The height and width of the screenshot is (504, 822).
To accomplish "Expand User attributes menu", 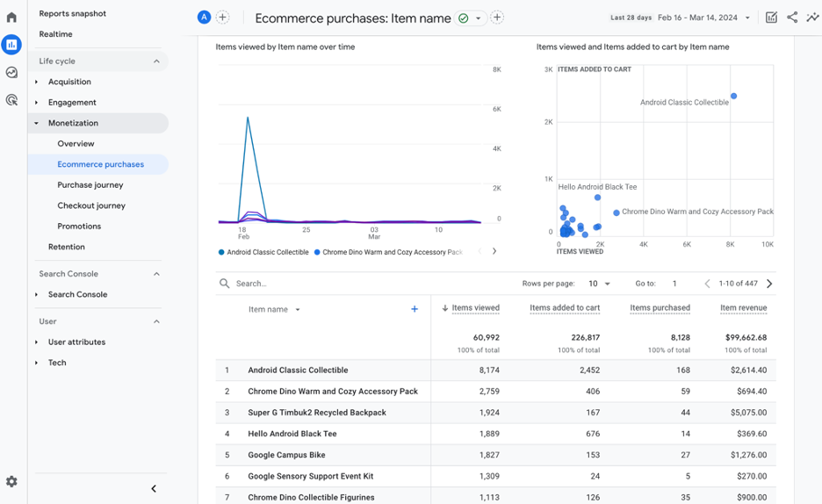I will pyautogui.click(x=36, y=342).
